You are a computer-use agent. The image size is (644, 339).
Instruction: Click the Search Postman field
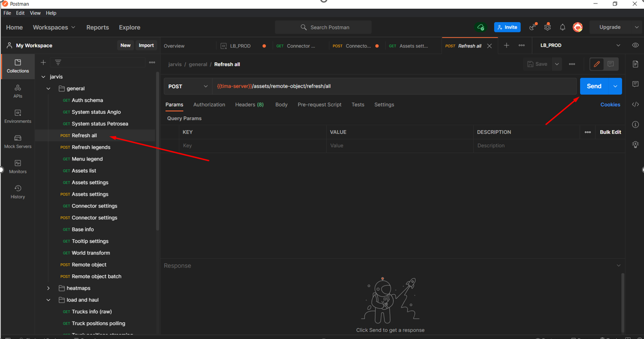(x=323, y=27)
